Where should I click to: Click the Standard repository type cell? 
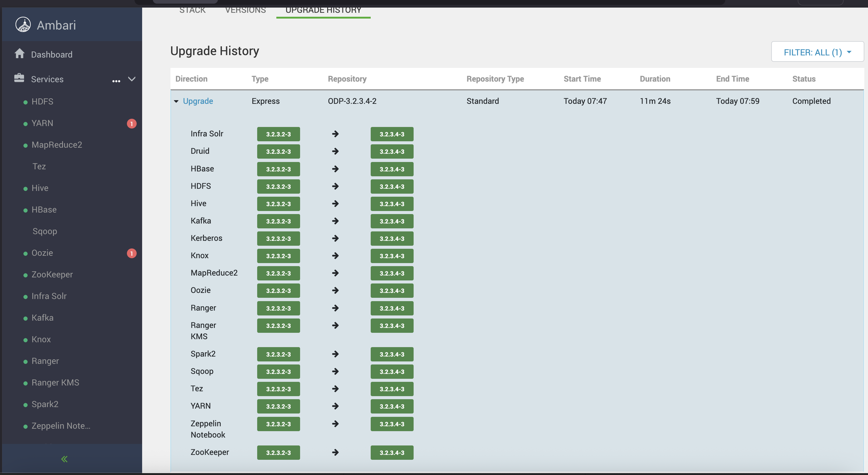click(x=482, y=101)
